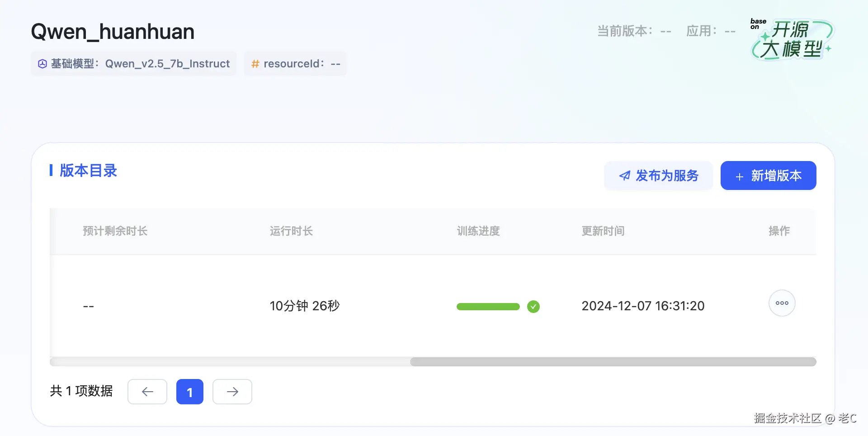Click the 新增版本 button
Image resolution: width=868 pixels, height=436 pixels.
[x=768, y=175]
